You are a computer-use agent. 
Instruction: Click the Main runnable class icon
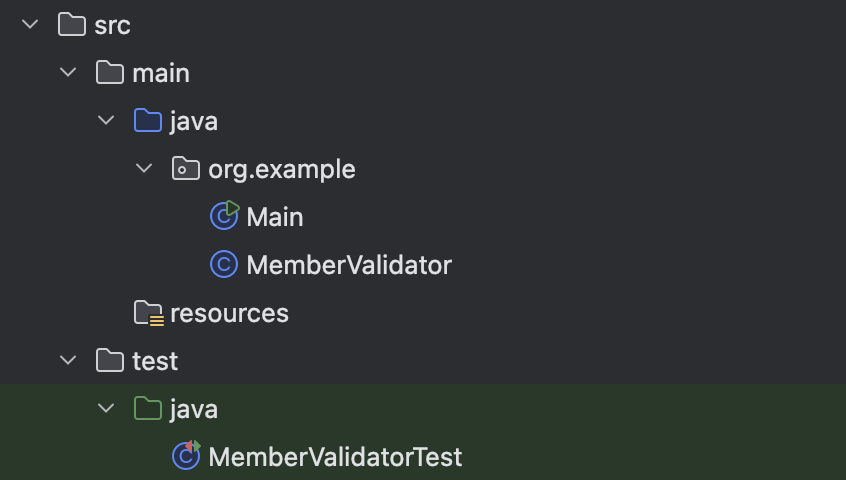pyautogui.click(x=224, y=216)
